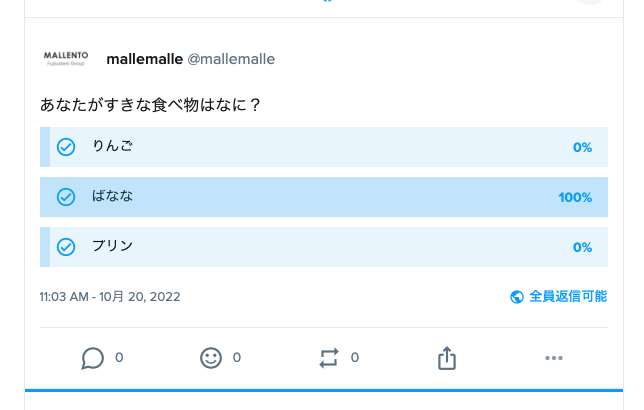Open the 11:03 AM post timestamp

(x=110, y=297)
